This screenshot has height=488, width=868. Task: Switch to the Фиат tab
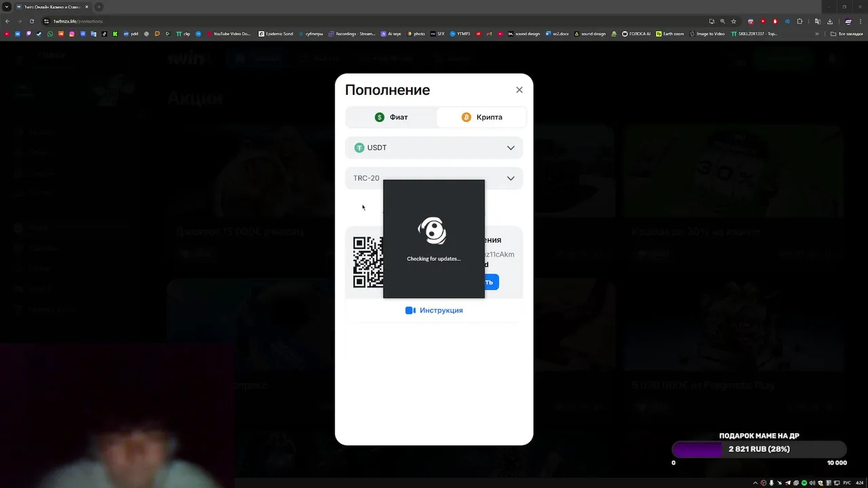[x=391, y=117]
